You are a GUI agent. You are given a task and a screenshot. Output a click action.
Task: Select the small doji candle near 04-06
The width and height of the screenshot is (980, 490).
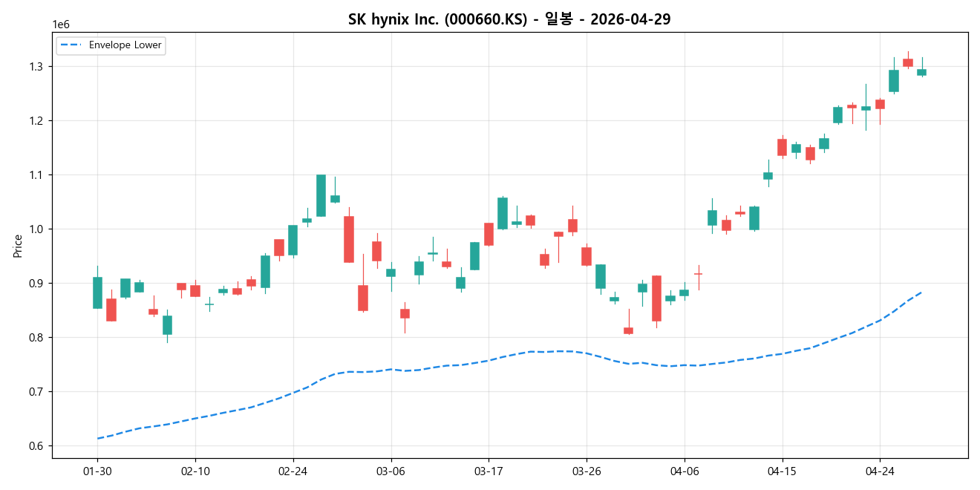(x=698, y=275)
